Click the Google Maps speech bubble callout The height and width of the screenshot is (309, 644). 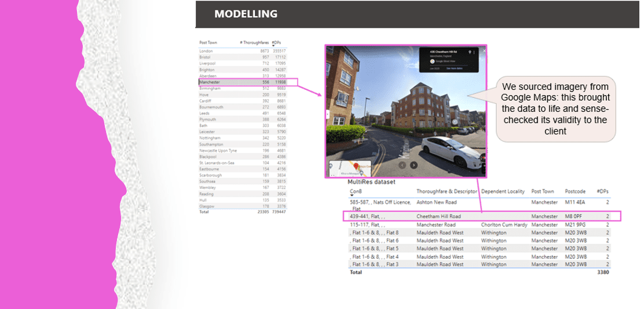click(x=555, y=109)
